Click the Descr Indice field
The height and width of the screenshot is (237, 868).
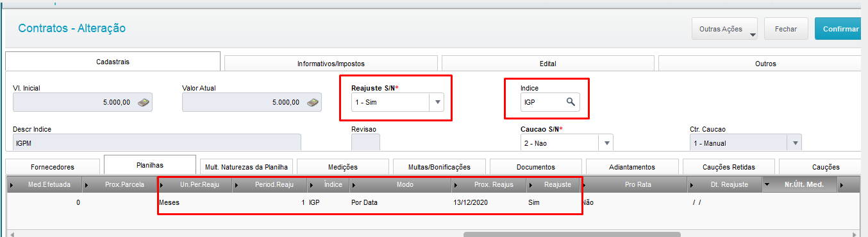point(157,143)
